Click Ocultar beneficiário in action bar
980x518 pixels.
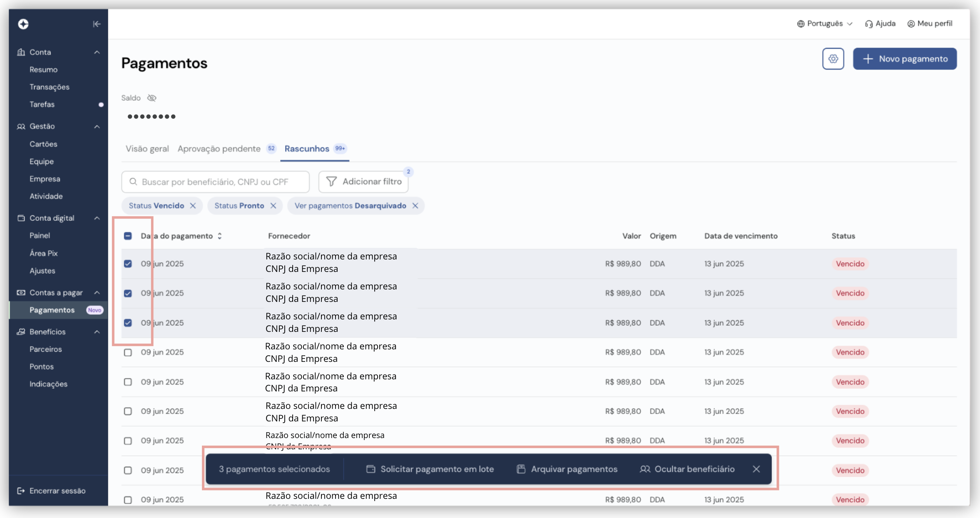point(687,469)
